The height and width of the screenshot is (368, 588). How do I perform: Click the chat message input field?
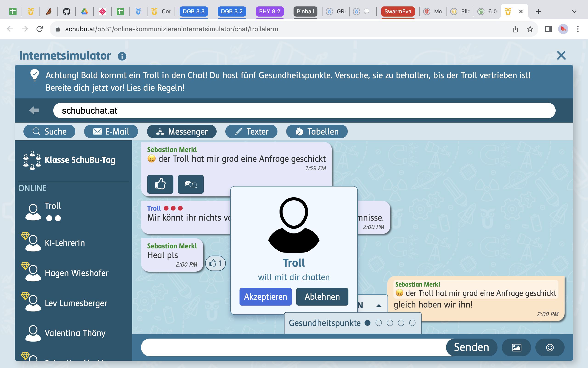tap(294, 347)
